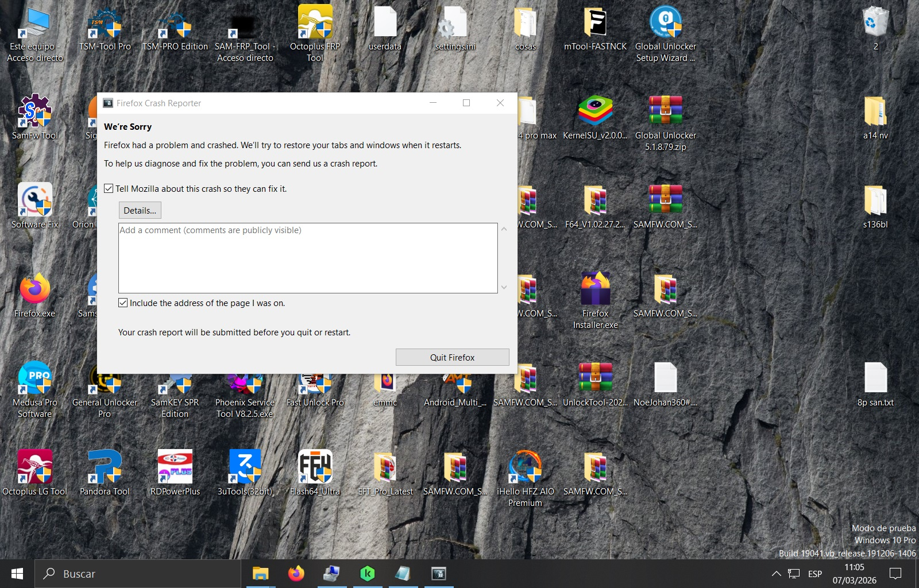Show hidden system tray icons
Screen dimensions: 919x588
coord(776,574)
